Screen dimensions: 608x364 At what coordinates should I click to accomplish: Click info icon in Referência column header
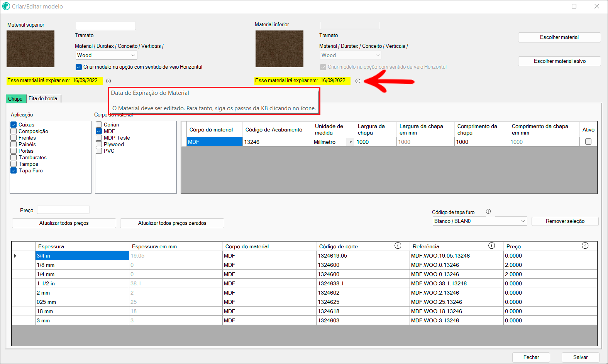coord(491,246)
